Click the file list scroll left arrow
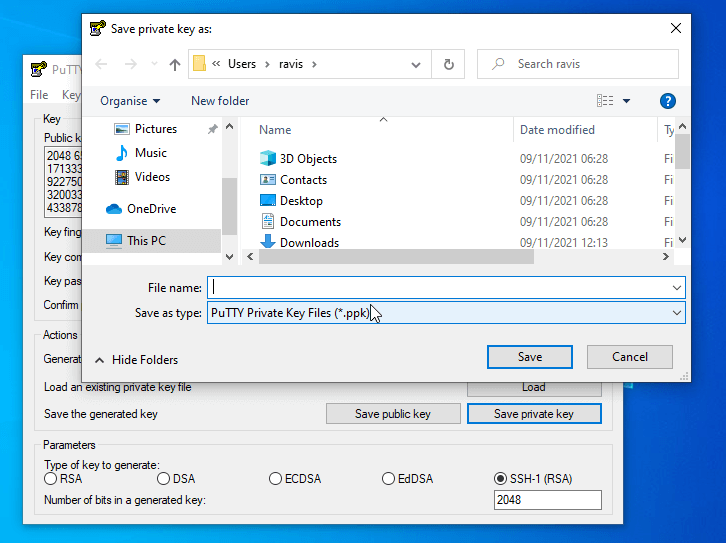 pos(250,256)
